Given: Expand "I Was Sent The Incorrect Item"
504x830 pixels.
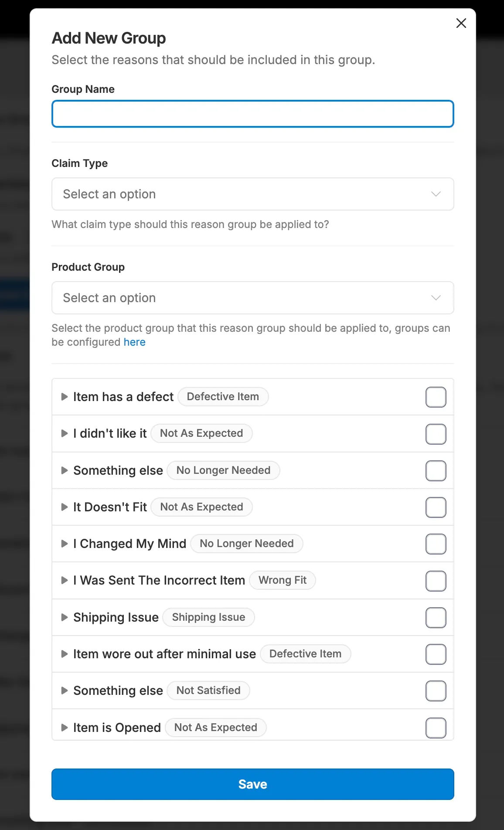Looking at the screenshot, I should coord(64,580).
